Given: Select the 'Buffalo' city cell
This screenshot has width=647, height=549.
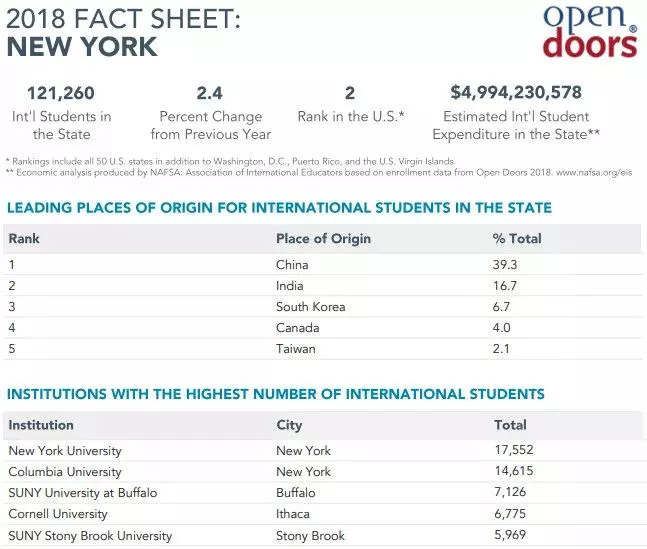Looking at the screenshot, I should tap(296, 493).
